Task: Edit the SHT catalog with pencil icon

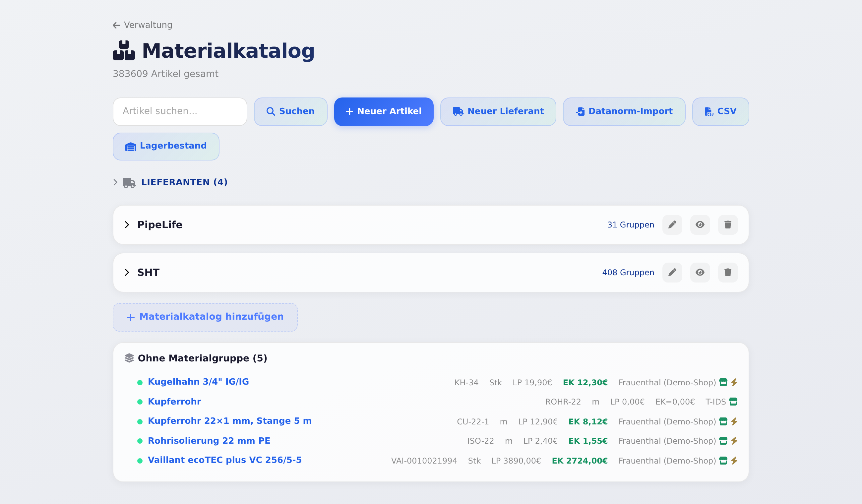Action: [x=672, y=272]
